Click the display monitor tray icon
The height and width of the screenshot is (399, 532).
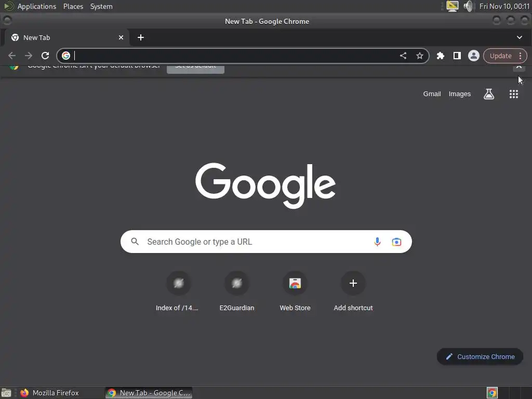(452, 6)
